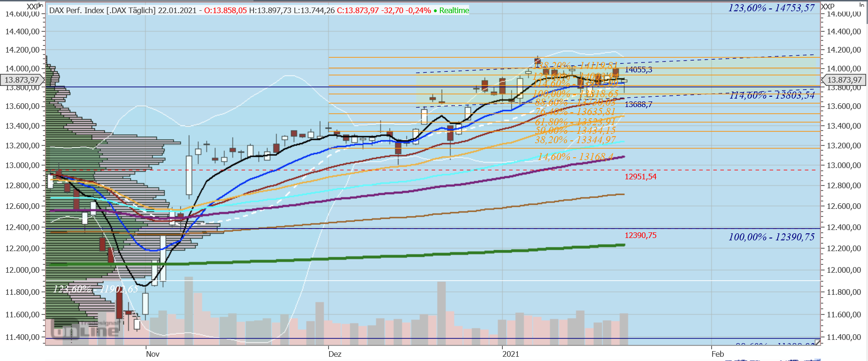Select the white Fibonacci label '123,60% - 11902,65'

click(x=96, y=289)
